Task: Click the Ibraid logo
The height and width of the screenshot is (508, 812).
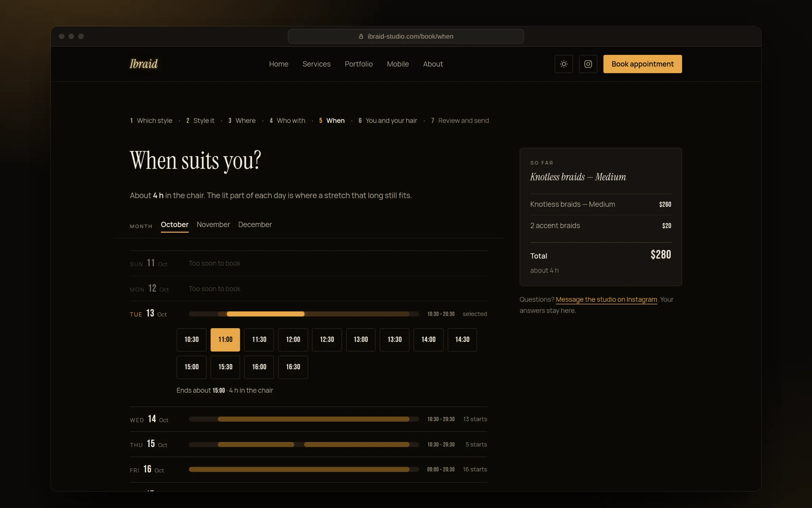Action: pyautogui.click(x=144, y=64)
